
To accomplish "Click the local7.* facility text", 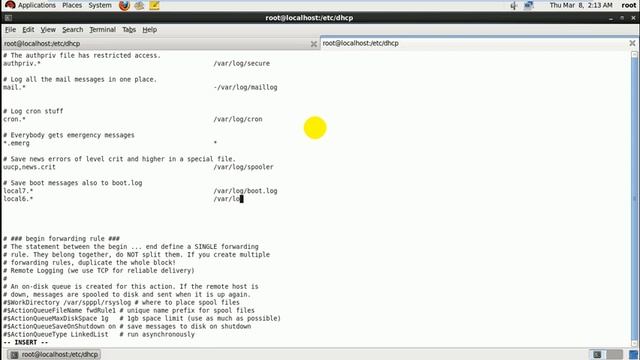I will (18, 191).
